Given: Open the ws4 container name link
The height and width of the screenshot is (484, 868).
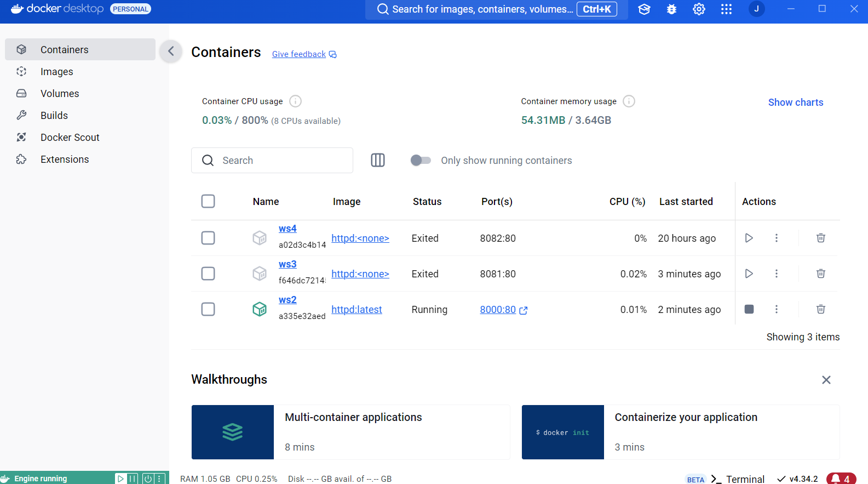Looking at the screenshot, I should point(288,229).
